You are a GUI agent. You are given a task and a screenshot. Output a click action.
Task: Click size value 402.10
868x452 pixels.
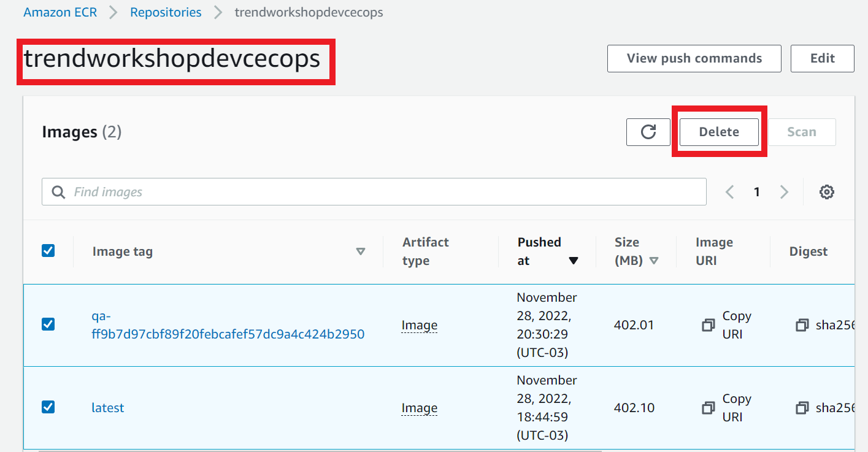[634, 408]
